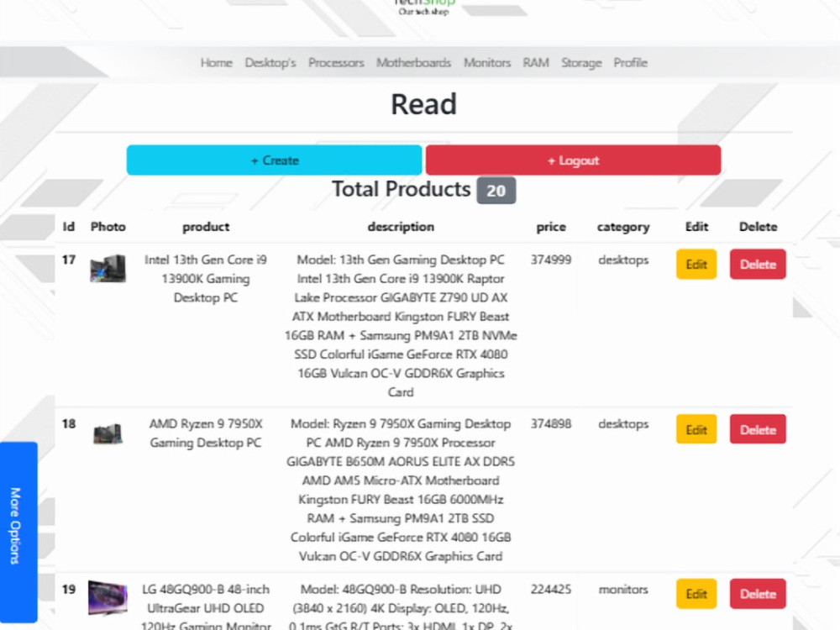Viewport: 840px width, 630px height.
Task: Open the Home navigation link
Action: pos(217,63)
